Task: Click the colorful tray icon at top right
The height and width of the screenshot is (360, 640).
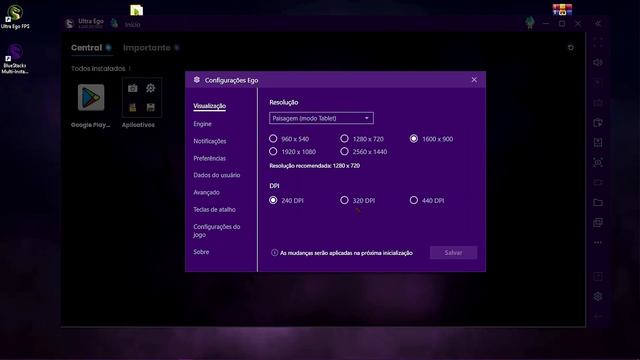Action: click(x=562, y=9)
